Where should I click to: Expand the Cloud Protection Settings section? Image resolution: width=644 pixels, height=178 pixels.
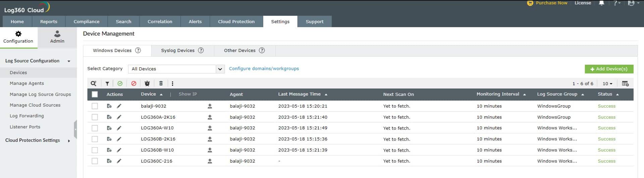click(38, 140)
